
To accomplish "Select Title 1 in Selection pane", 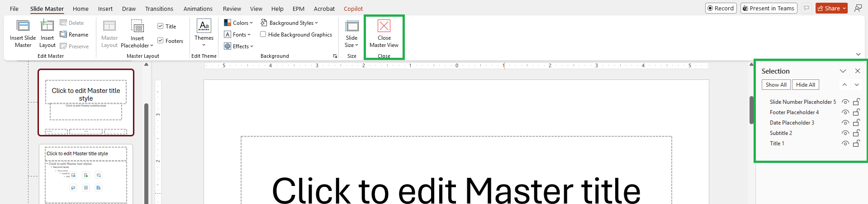I will click(x=777, y=144).
